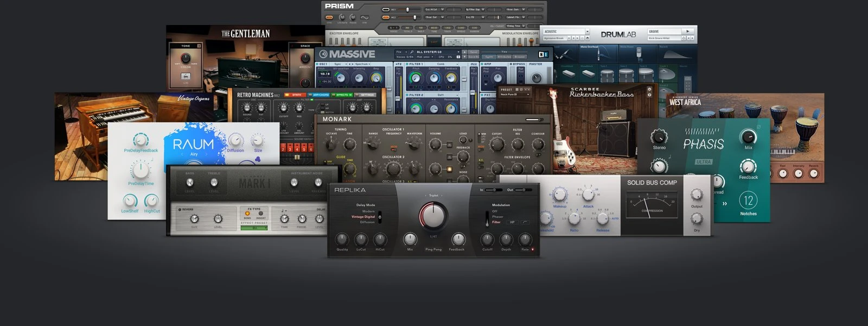Screen dimensions: 868x326
Task: Click the Drumlab groove play button
Action: tap(688, 32)
